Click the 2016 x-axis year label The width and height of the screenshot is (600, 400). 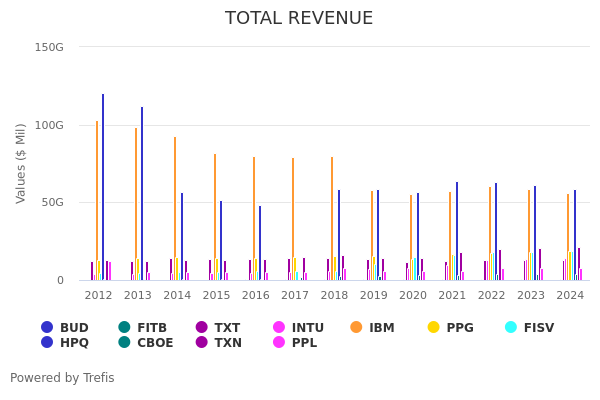tap(256, 295)
